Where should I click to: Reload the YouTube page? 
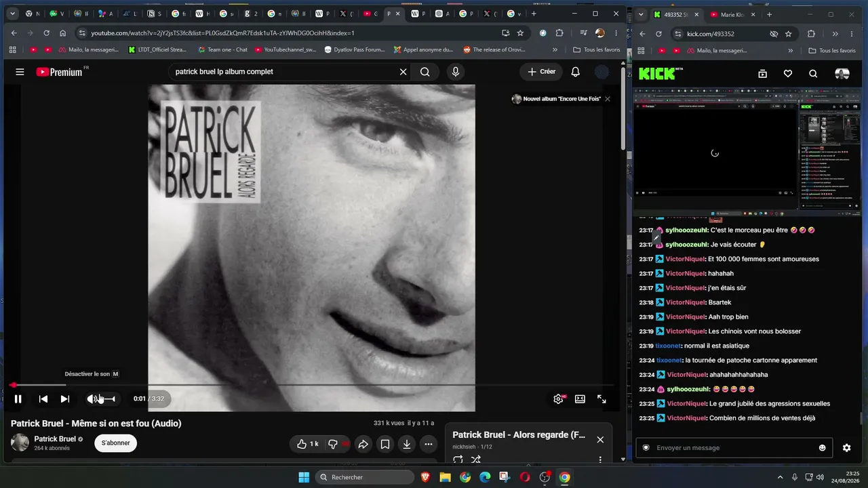(x=46, y=33)
